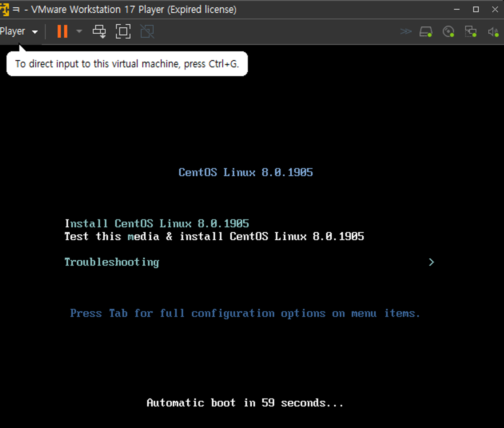Open the Player menu
The height and width of the screenshot is (428, 504).
18,31
